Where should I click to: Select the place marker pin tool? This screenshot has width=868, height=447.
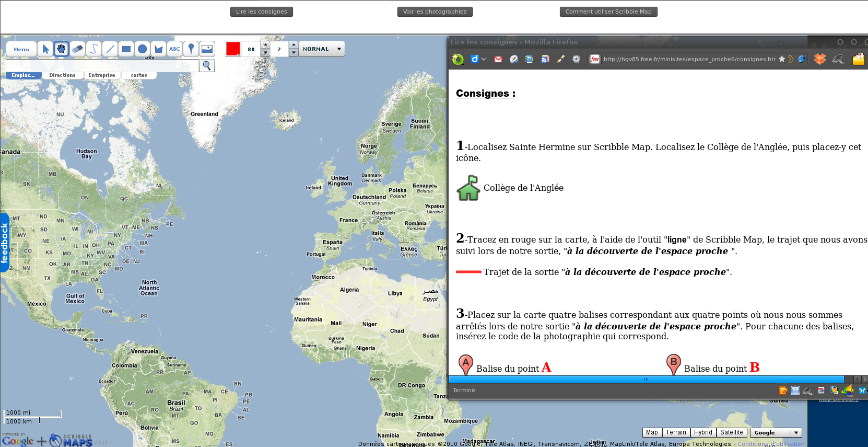point(191,49)
